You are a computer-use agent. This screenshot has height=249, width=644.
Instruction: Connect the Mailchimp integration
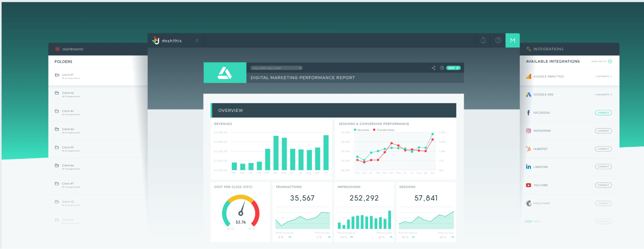(x=603, y=203)
